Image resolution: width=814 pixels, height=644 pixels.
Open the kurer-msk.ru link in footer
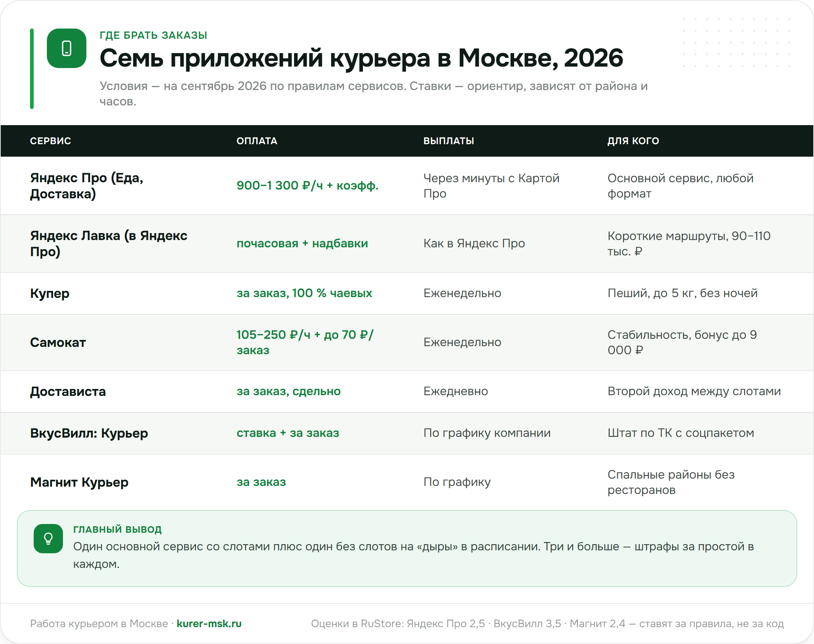click(209, 624)
